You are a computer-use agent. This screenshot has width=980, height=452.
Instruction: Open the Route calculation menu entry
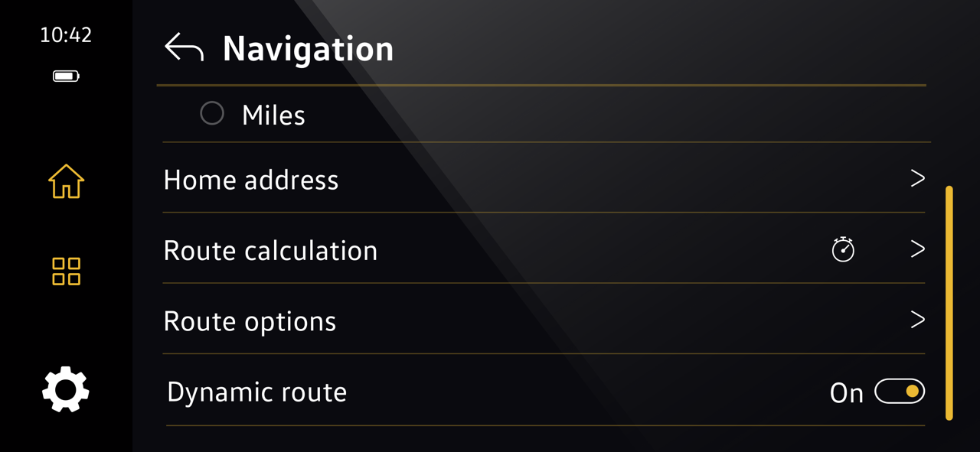pos(544,249)
